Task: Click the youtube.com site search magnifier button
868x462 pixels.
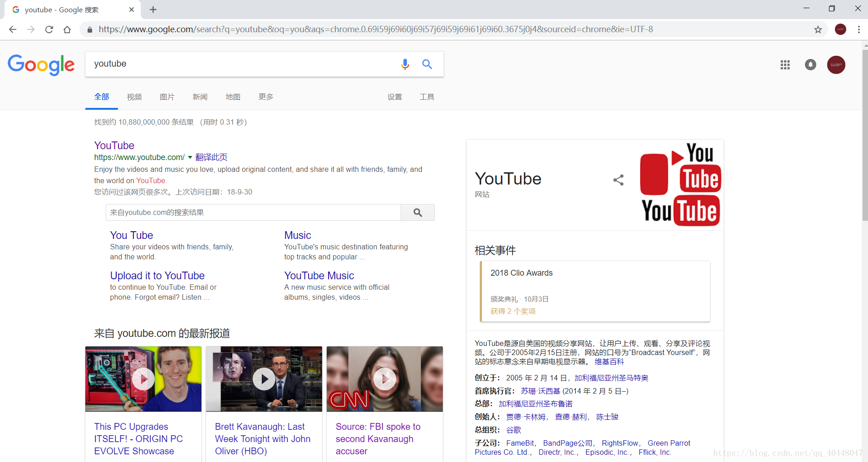Action: pos(417,213)
